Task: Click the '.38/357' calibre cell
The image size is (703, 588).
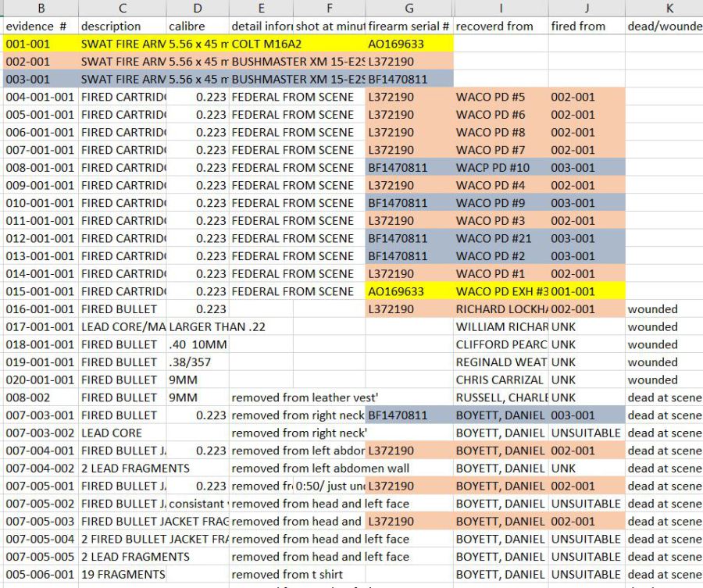Action: click(198, 362)
